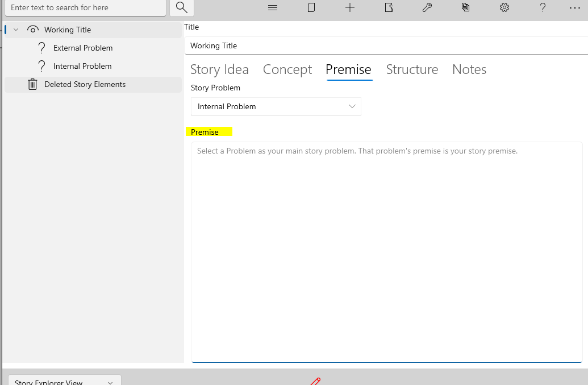
Task: Click the search magnifier button
Action: click(181, 8)
